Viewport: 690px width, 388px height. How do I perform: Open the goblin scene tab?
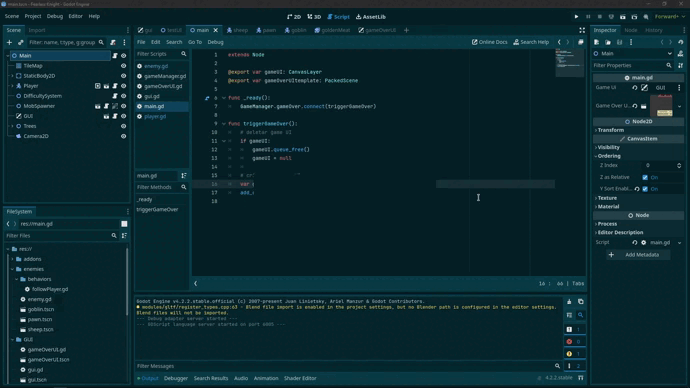[x=295, y=30]
